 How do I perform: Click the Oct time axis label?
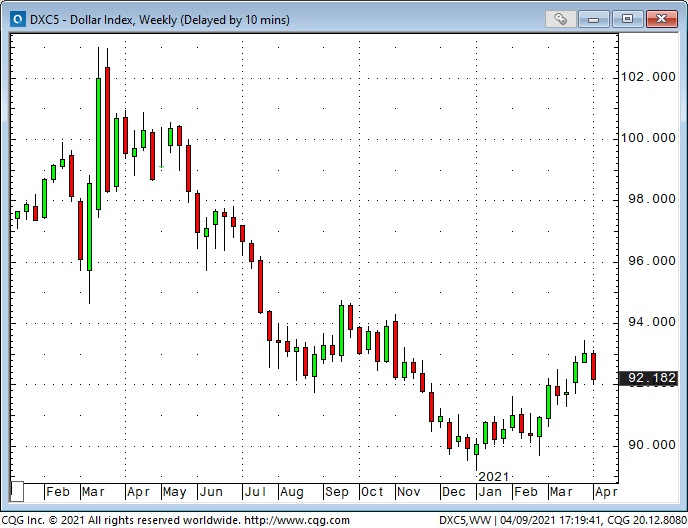point(372,492)
